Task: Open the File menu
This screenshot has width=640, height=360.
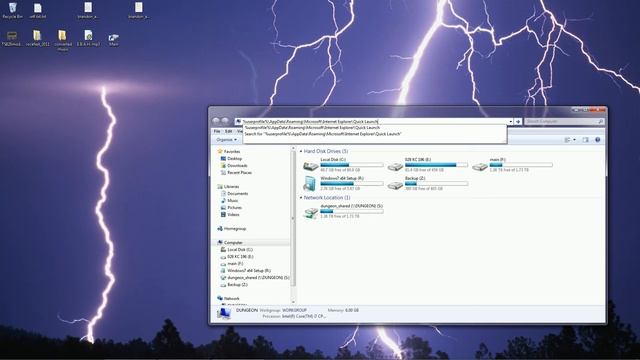Action: point(217,131)
